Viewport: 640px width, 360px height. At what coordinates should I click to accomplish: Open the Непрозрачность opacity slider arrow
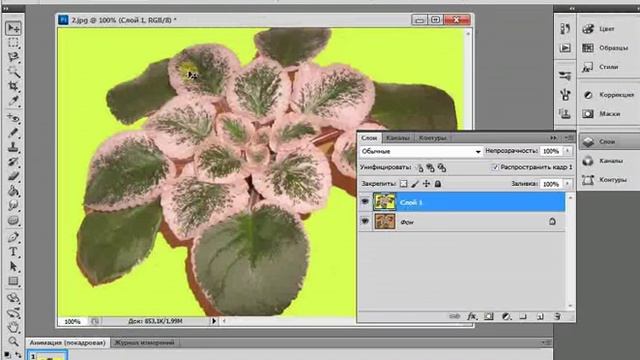click(567, 151)
